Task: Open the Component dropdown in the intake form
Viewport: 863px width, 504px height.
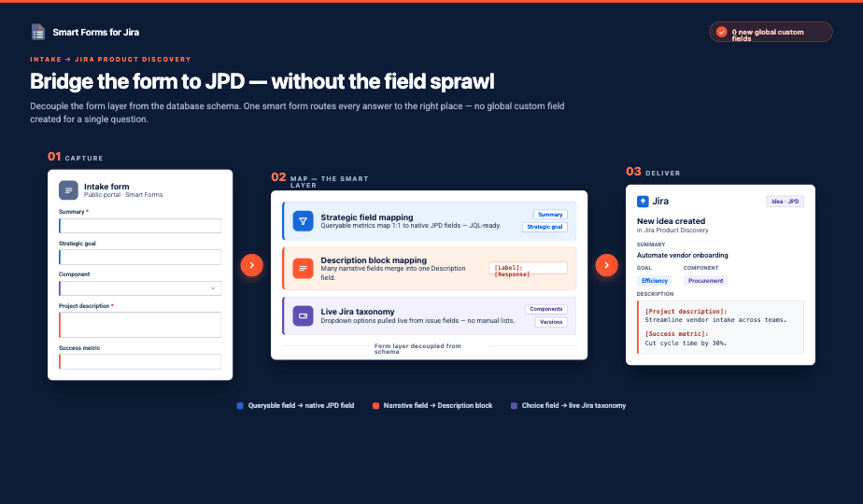Action: click(x=140, y=288)
